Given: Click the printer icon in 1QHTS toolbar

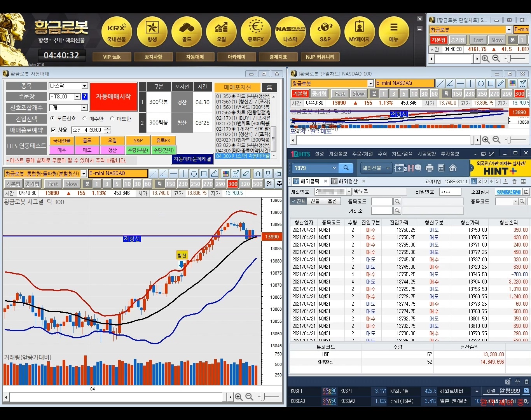Looking at the screenshot, I should pyautogui.click(x=430, y=168).
